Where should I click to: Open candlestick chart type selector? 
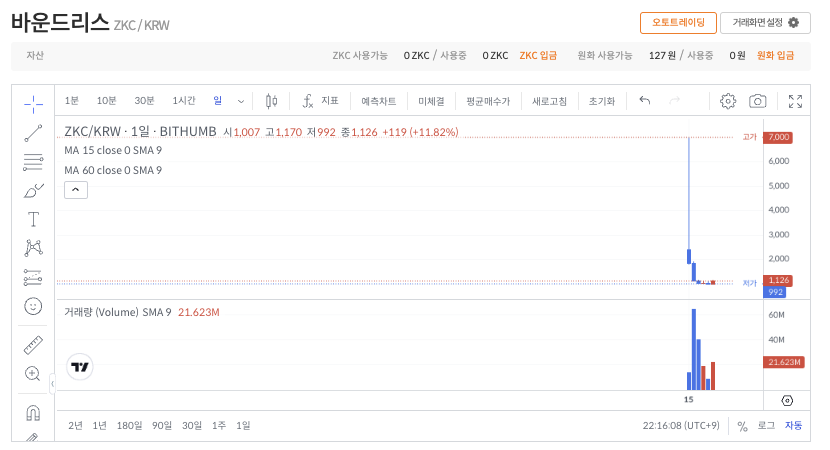tap(271, 101)
